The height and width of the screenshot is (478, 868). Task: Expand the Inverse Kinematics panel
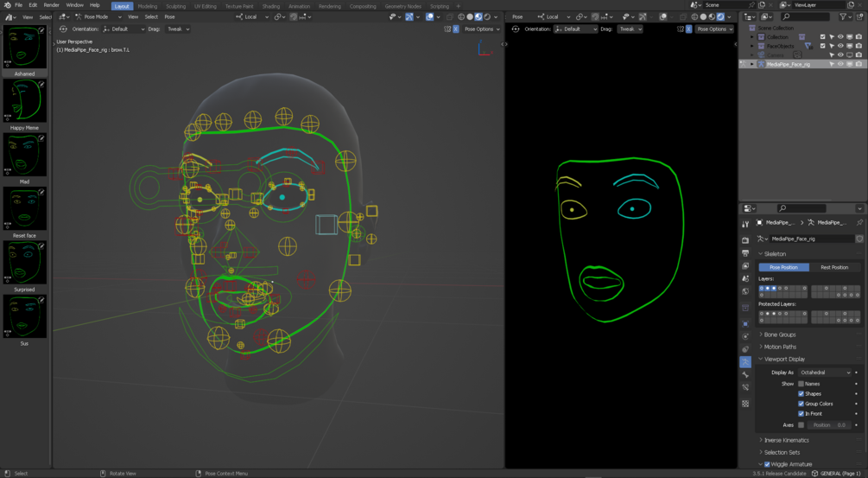point(786,440)
